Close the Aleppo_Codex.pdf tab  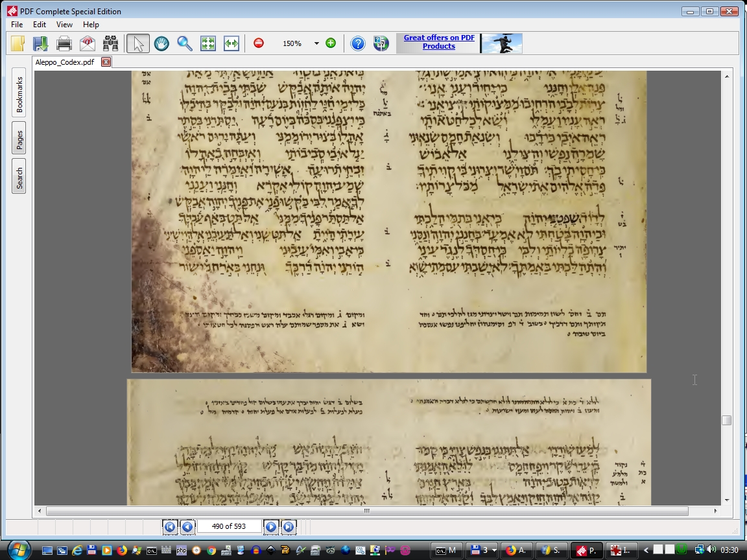[106, 62]
